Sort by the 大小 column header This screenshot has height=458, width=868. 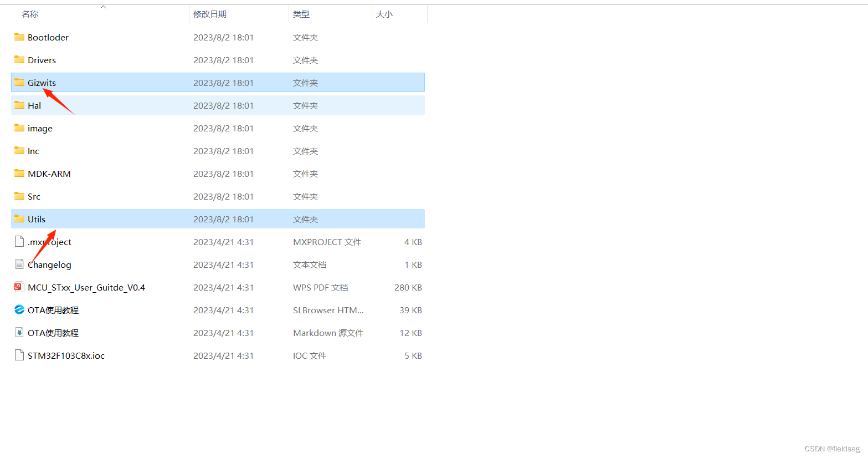click(384, 14)
